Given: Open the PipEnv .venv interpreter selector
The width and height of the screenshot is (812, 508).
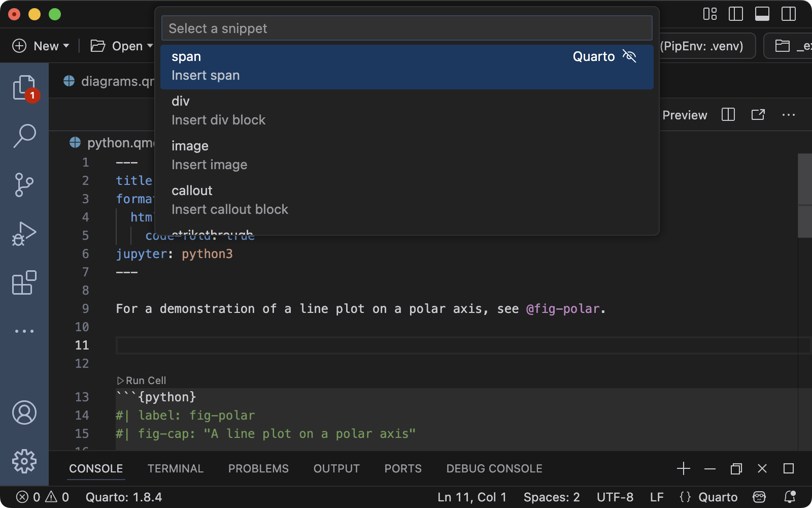Looking at the screenshot, I should click(x=700, y=46).
